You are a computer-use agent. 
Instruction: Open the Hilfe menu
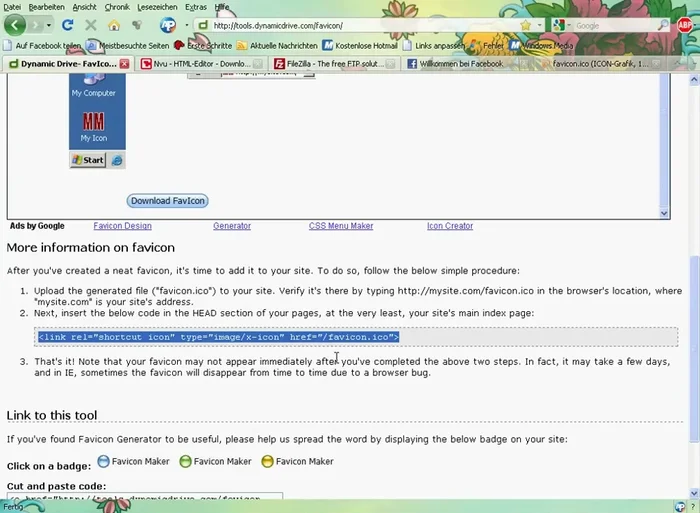221,7
